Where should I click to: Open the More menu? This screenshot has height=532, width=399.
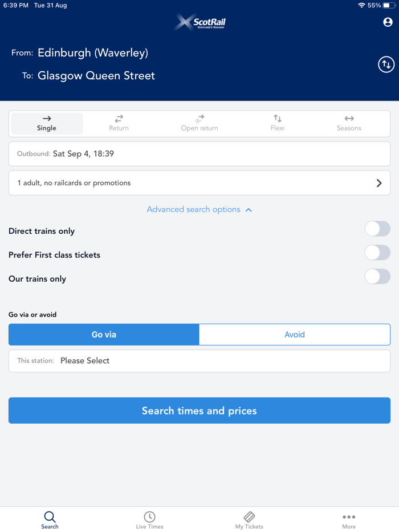point(349,519)
